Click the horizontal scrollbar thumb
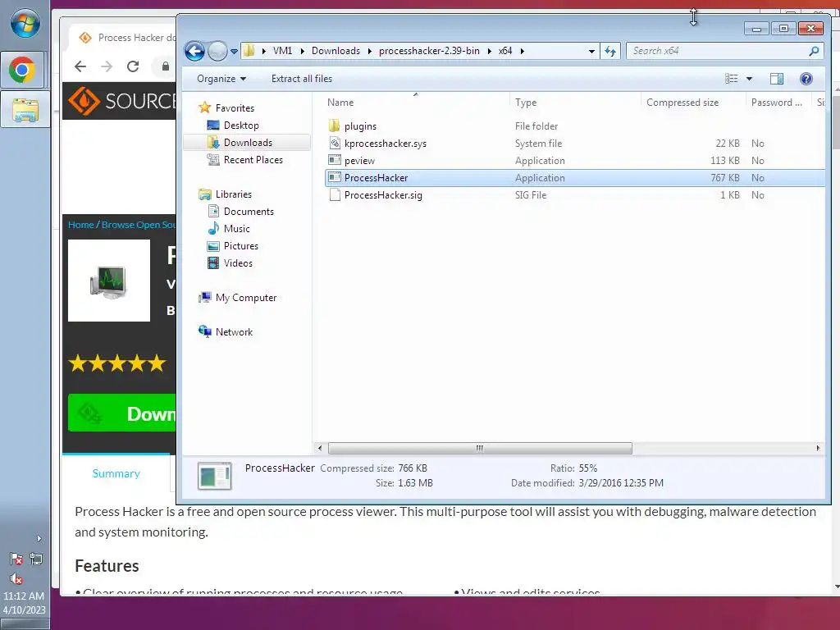 point(479,448)
